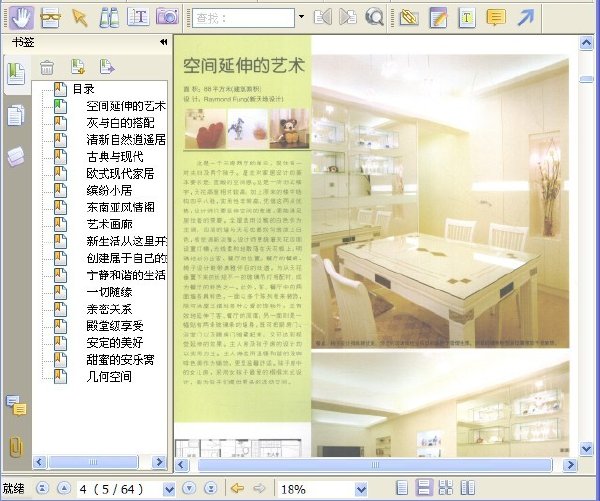Open the Pages side tab
This screenshot has width=600, height=501.
(16, 115)
